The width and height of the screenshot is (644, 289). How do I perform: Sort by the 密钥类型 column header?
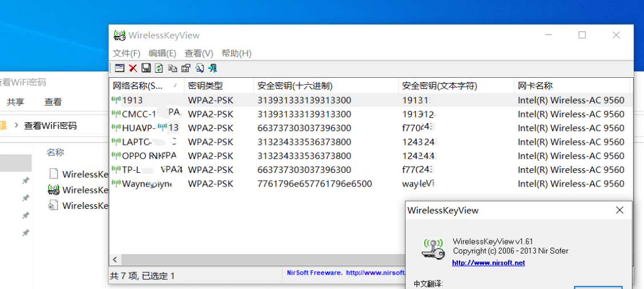(219, 86)
